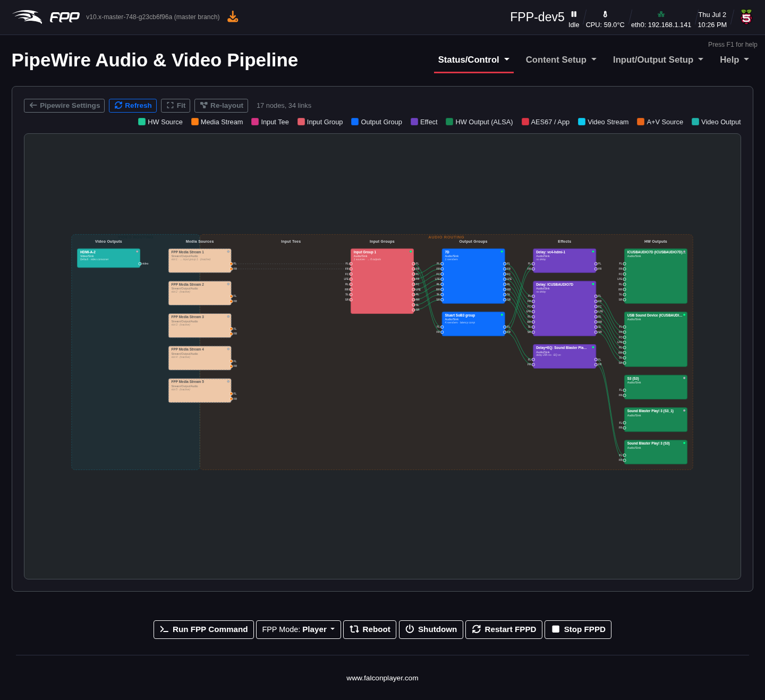
Task: Click the 'HW Outputs' column header
Action: coord(656,242)
